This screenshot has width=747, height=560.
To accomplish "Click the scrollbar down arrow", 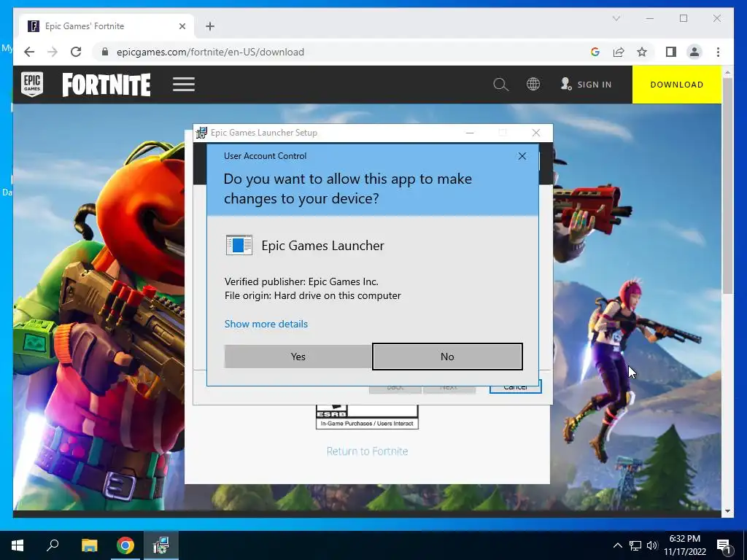I will 727,511.
